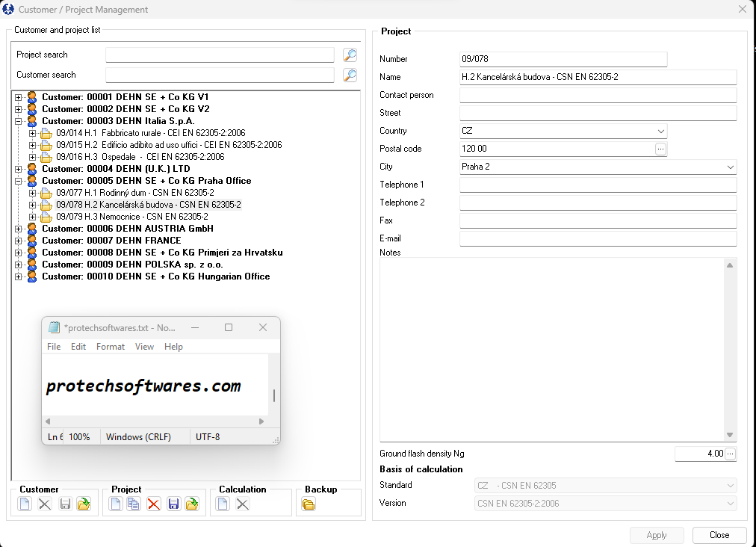The image size is (756, 547).
Task: Open Notepad Edit menu
Action: (x=78, y=347)
